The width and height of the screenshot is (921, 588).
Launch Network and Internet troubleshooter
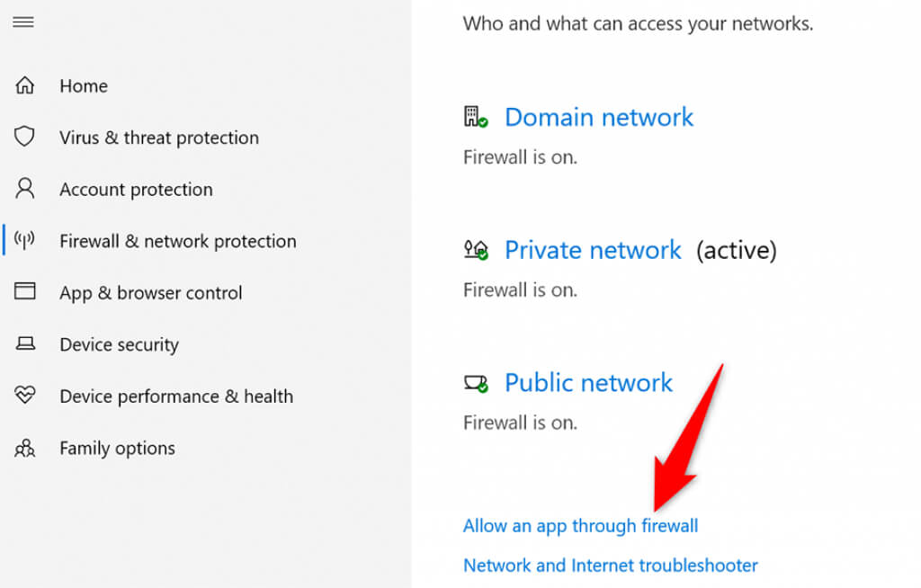pyautogui.click(x=610, y=566)
